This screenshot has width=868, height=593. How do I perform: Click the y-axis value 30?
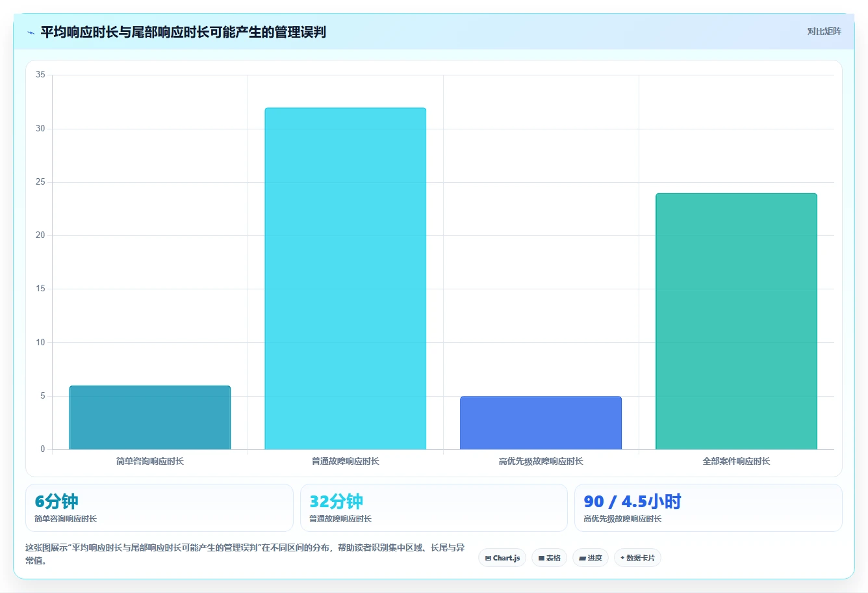click(x=40, y=128)
